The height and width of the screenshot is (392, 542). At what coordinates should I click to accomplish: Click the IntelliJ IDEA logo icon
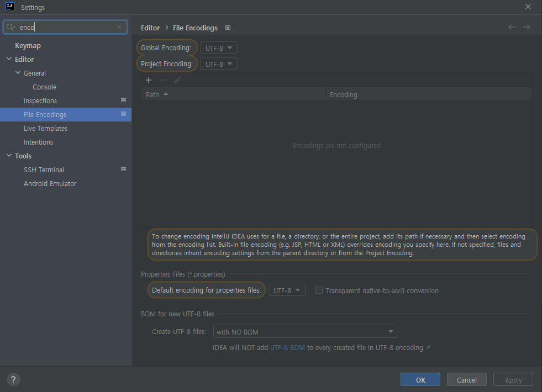pos(10,7)
